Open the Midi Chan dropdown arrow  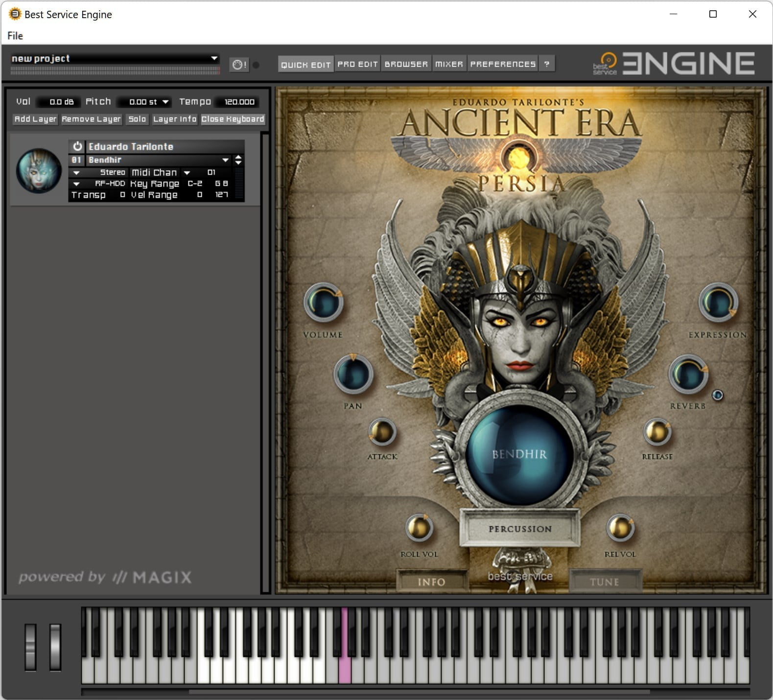tap(187, 172)
